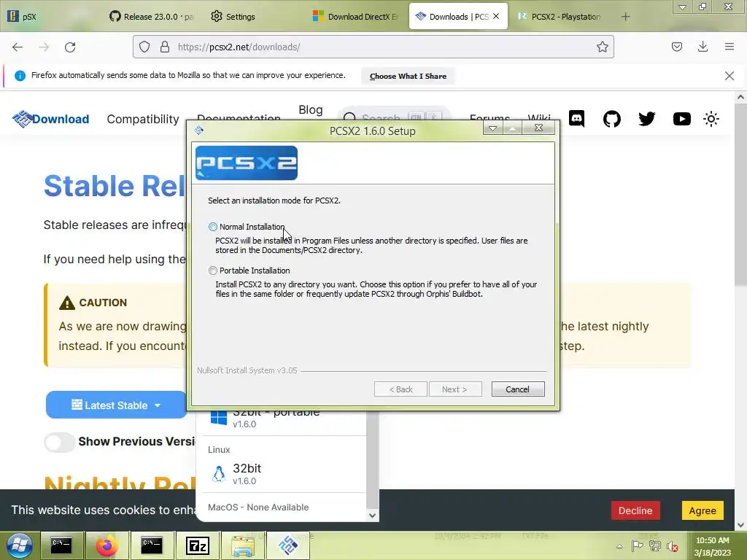Viewport: 747px width, 560px height.
Task: Open Firefox tracking protection shield
Action: [x=144, y=47]
